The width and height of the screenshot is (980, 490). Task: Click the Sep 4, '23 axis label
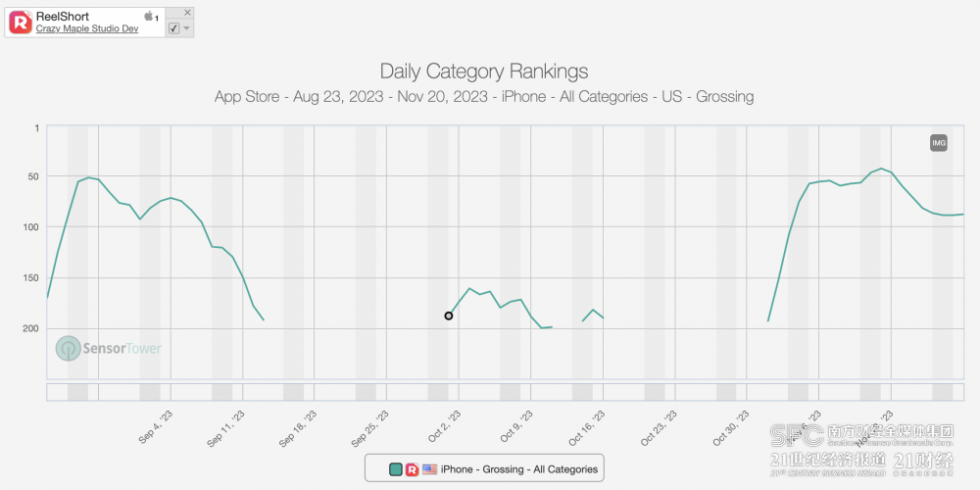(156, 428)
